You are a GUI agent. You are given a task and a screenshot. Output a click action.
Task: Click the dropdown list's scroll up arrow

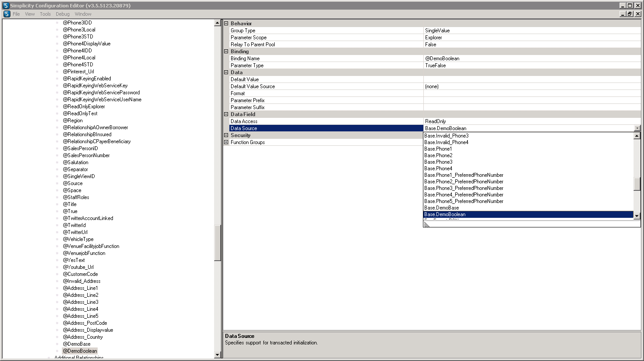point(637,136)
